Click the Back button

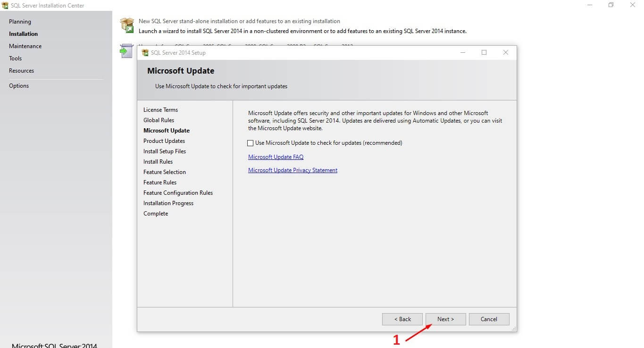pyautogui.click(x=402, y=319)
